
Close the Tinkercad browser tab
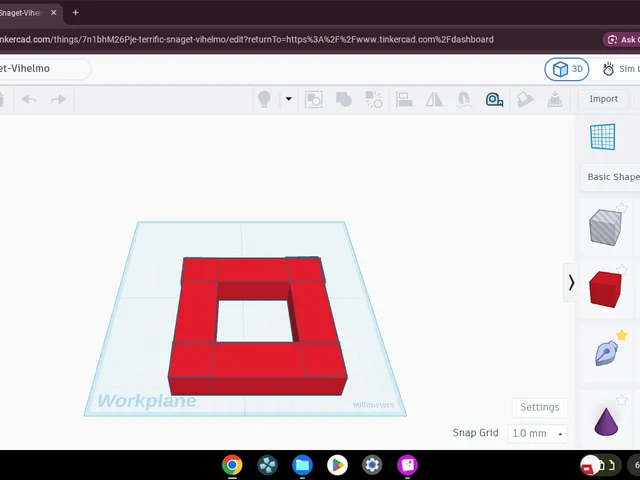click(53, 13)
